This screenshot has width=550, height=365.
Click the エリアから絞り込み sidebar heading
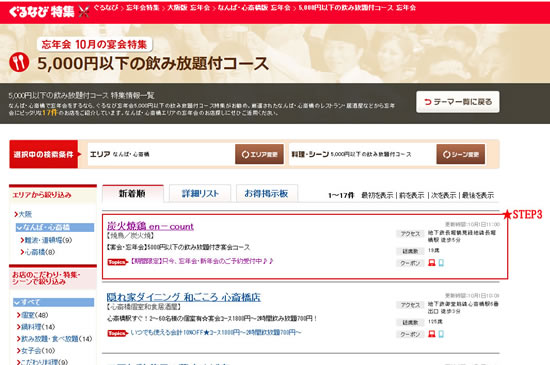42,195
